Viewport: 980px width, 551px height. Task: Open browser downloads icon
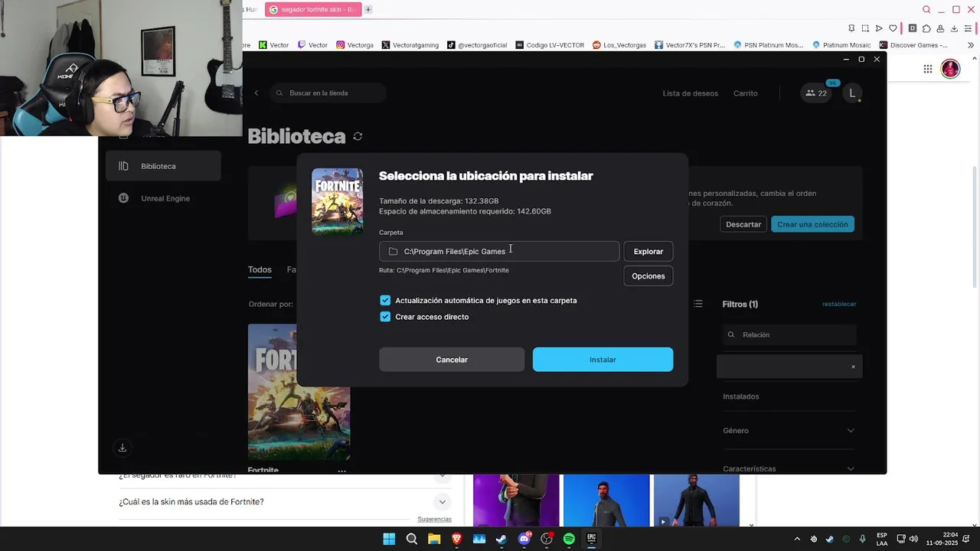pyautogui.click(x=954, y=28)
